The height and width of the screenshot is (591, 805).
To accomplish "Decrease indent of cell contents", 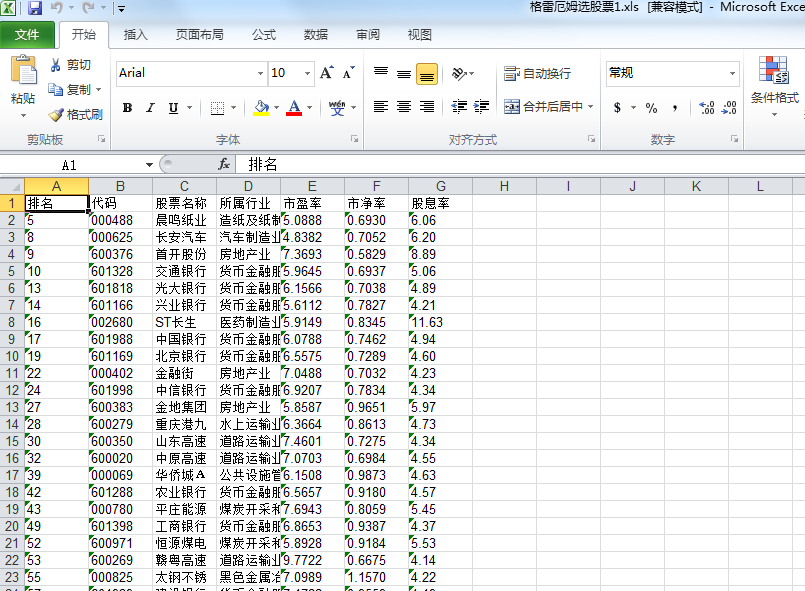I will click(459, 106).
